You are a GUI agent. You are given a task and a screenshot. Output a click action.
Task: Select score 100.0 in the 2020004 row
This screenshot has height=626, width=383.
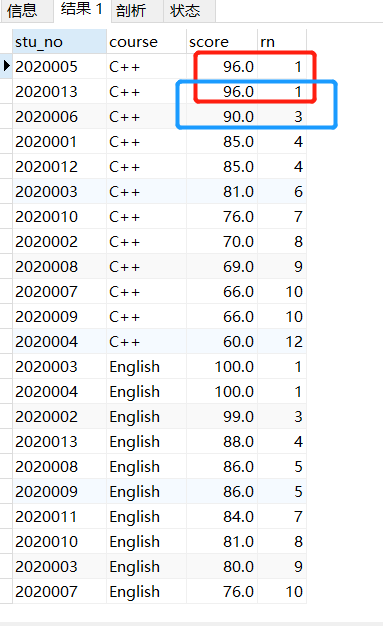pos(222,392)
